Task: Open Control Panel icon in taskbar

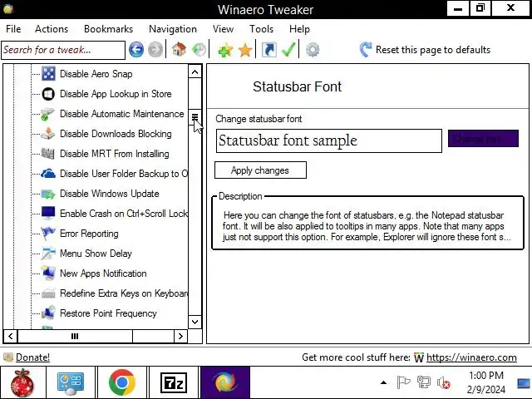Action: point(71,382)
